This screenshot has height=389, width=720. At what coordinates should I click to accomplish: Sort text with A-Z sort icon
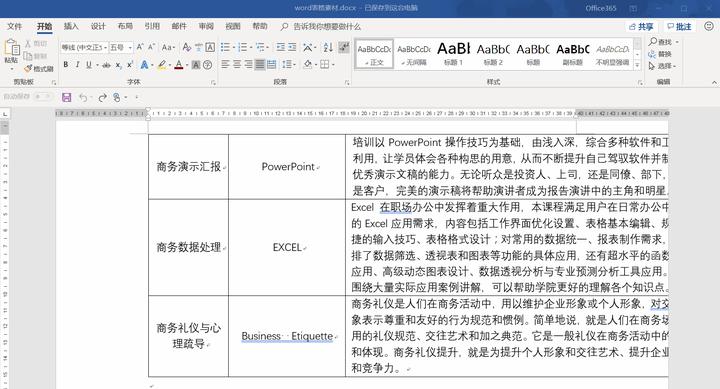point(328,47)
